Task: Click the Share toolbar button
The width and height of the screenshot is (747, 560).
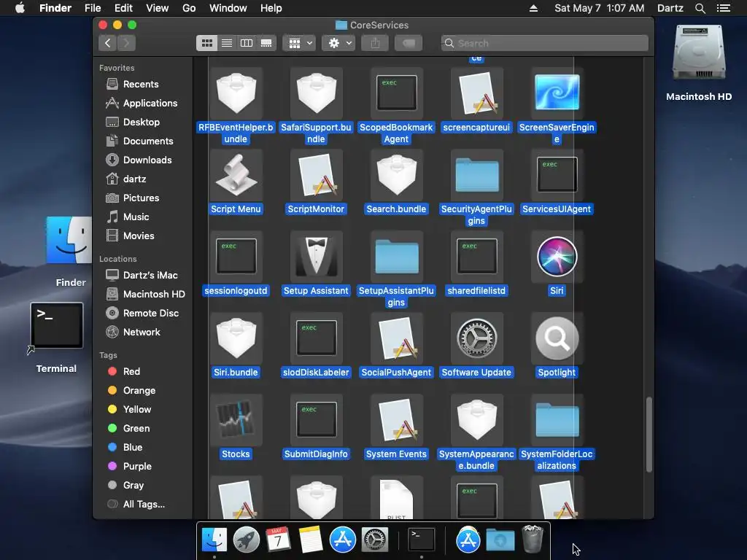Action: (376, 43)
